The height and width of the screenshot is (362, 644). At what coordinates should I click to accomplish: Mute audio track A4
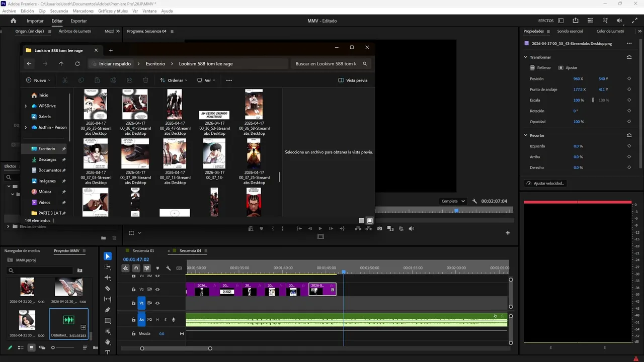(x=157, y=320)
